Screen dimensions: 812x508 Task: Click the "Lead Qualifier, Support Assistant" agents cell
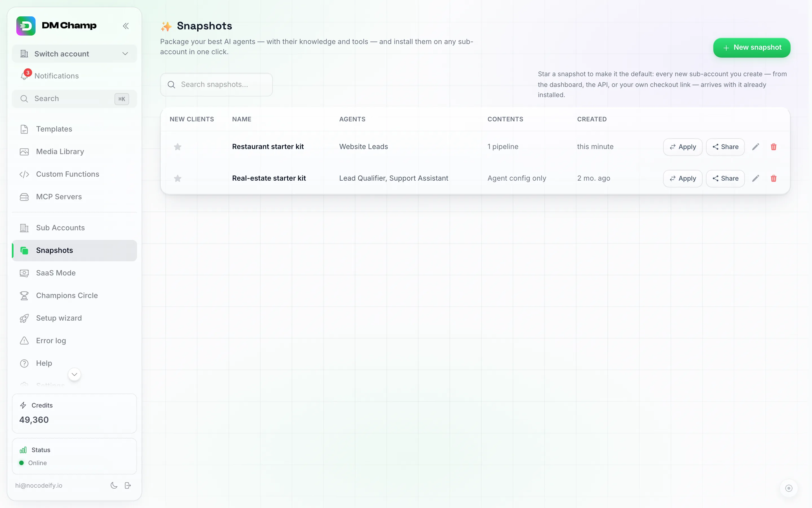393,178
